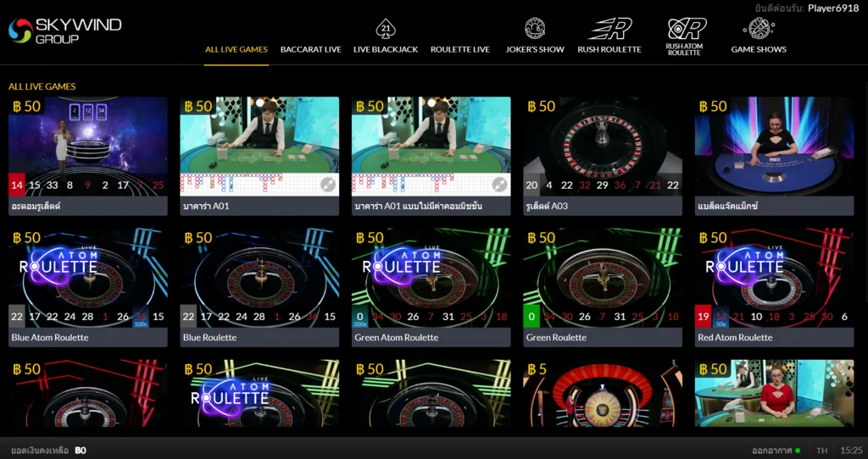Open the ฿5 wheel game show thumbnail
This screenshot has height=459, width=868.
point(602,394)
